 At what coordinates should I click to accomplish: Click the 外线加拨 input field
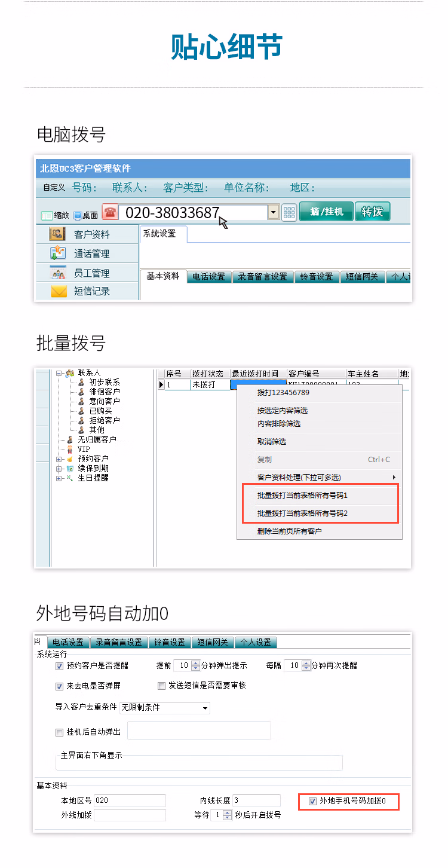point(130,815)
